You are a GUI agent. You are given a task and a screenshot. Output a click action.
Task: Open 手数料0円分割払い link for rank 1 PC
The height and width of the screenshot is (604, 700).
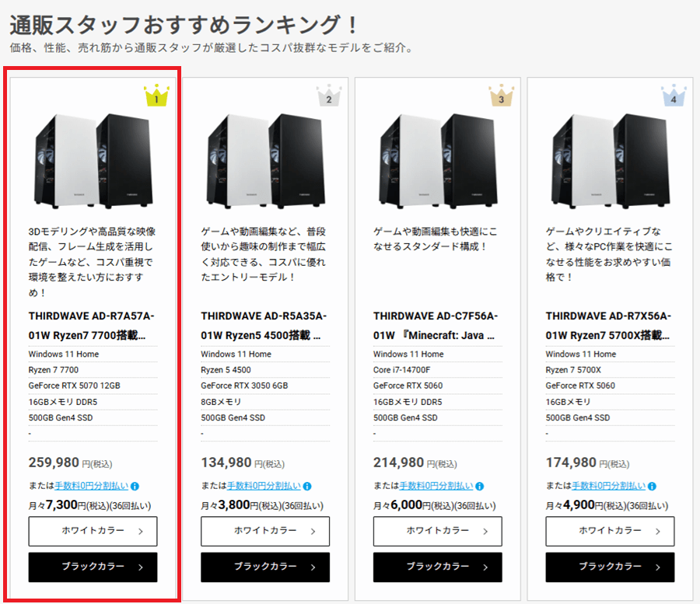pyautogui.click(x=91, y=486)
